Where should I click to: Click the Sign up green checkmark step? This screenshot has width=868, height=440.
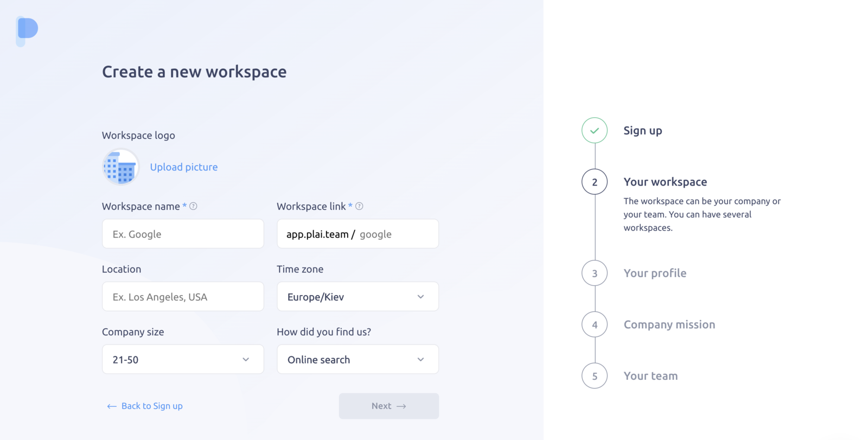[595, 130]
